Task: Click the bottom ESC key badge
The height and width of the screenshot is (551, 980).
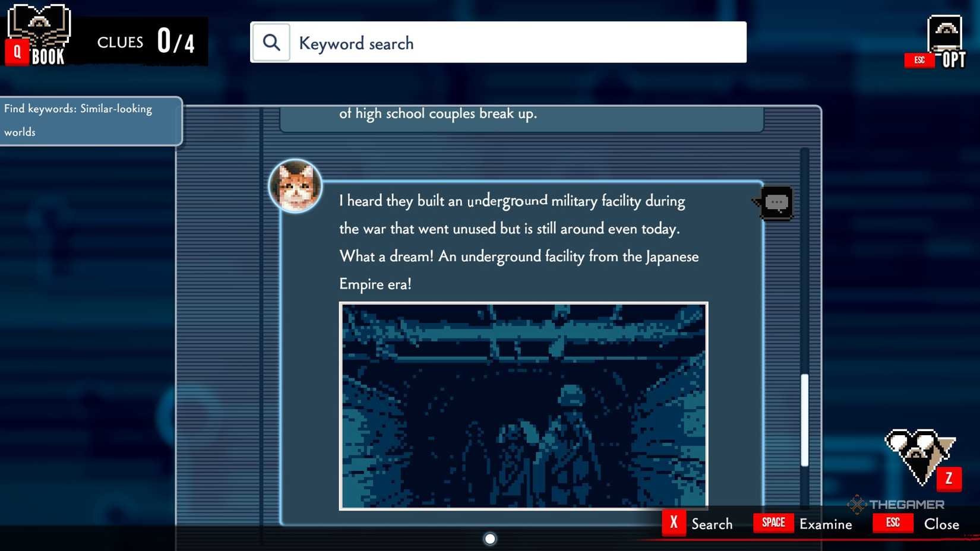Action: pyautogui.click(x=893, y=522)
